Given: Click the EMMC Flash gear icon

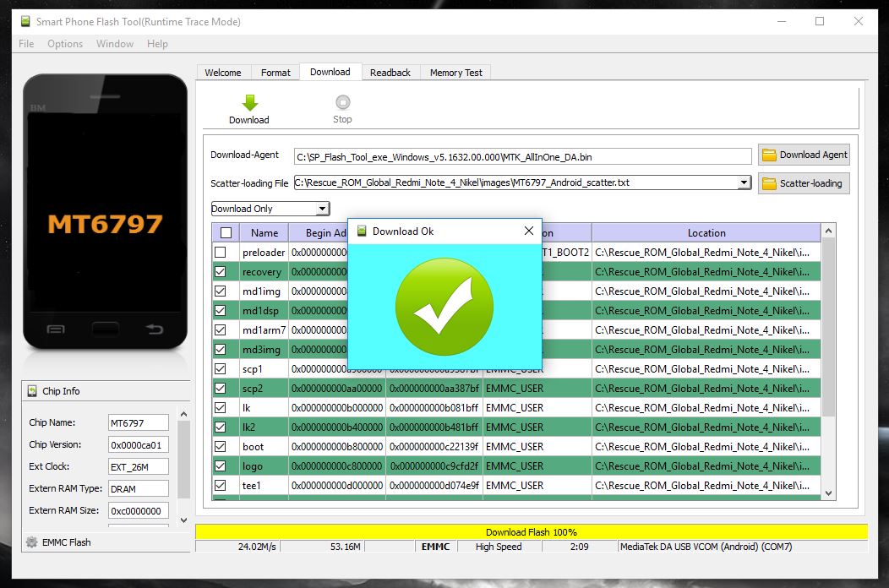Looking at the screenshot, I should (x=32, y=542).
